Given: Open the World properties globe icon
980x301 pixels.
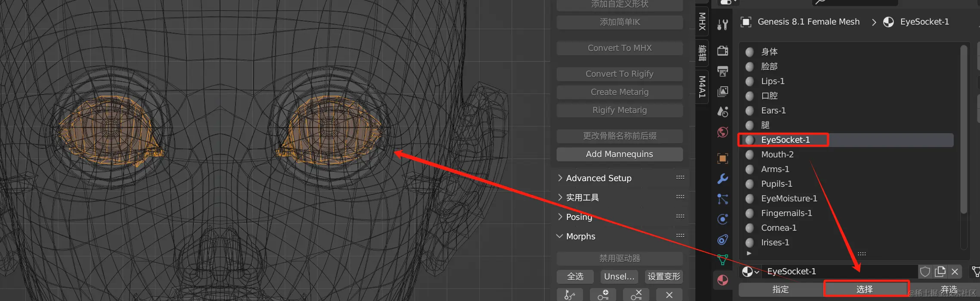Looking at the screenshot, I should click(723, 132).
